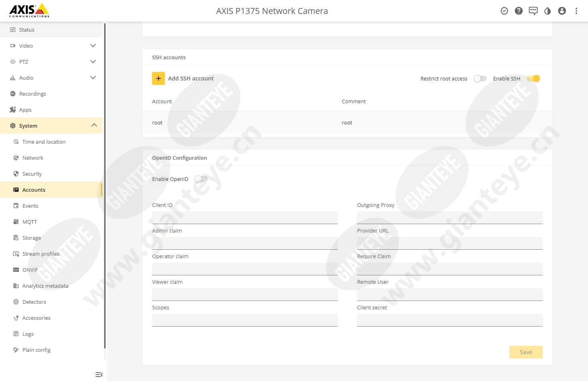Click the Security shield icon

16,174
